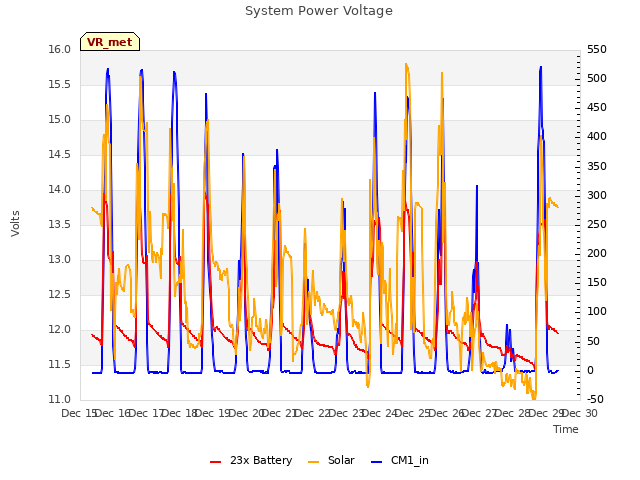The width and height of the screenshot is (640, 480).
Task: Click the -50 right axis tick label
Action: tap(596, 399)
